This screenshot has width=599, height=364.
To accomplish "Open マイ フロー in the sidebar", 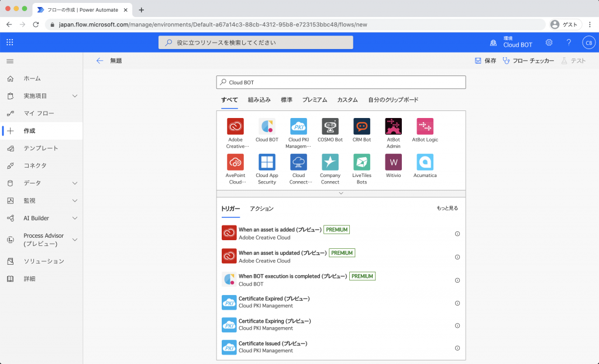I will pyautogui.click(x=42, y=113).
